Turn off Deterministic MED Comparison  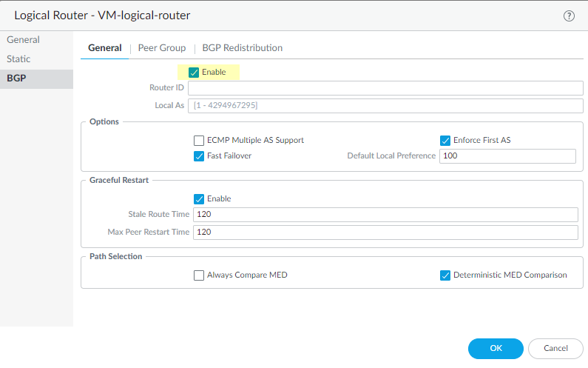pyautogui.click(x=445, y=275)
